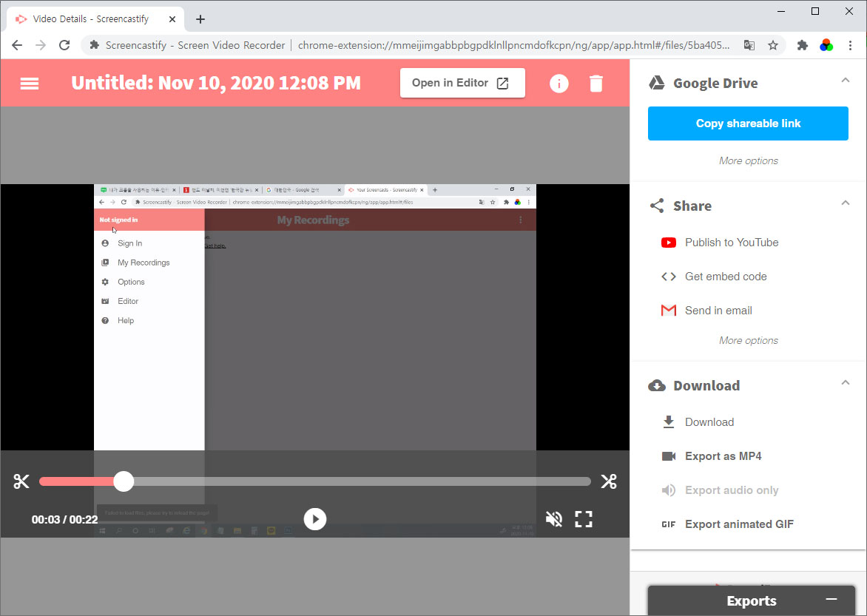Select Publish to YouTube
The width and height of the screenshot is (867, 616).
coord(731,243)
